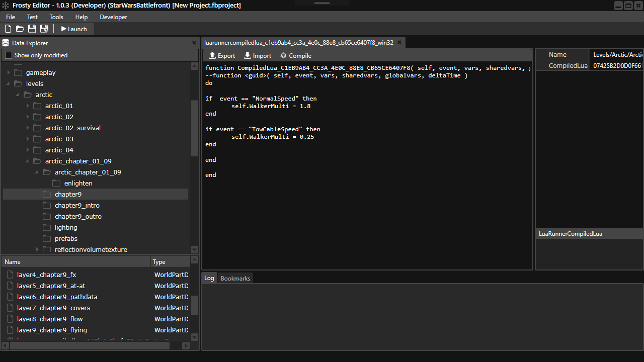Open the Help menu
The image size is (644, 362).
(x=82, y=17)
